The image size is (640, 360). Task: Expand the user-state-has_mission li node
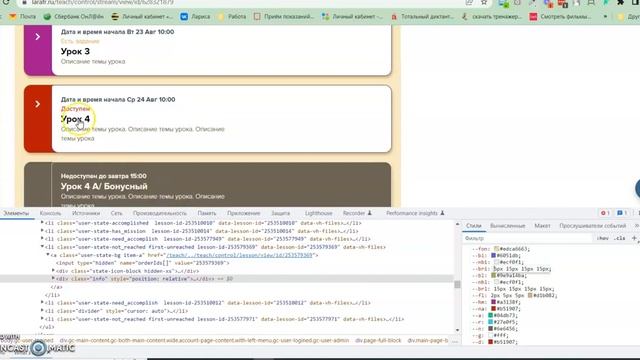pos(42,231)
